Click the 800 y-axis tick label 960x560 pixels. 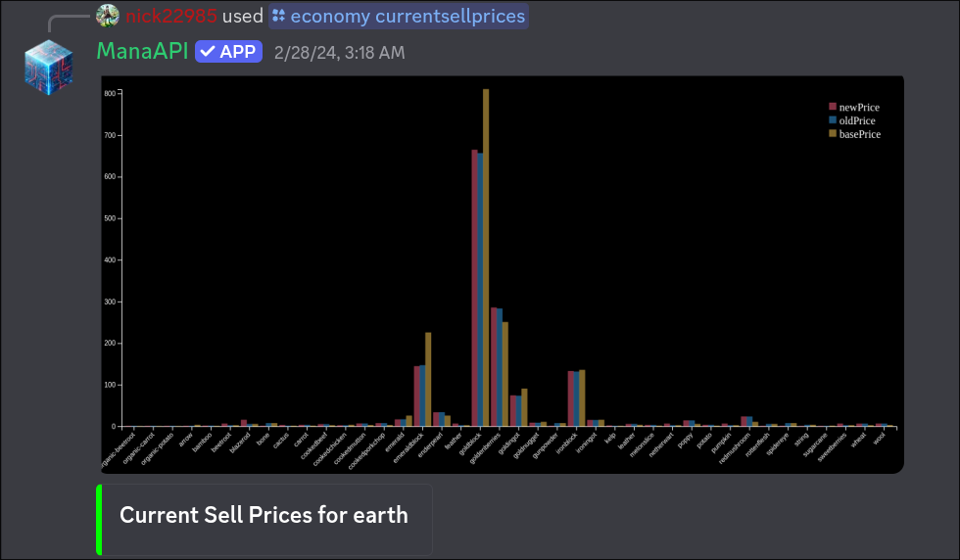tap(110, 93)
